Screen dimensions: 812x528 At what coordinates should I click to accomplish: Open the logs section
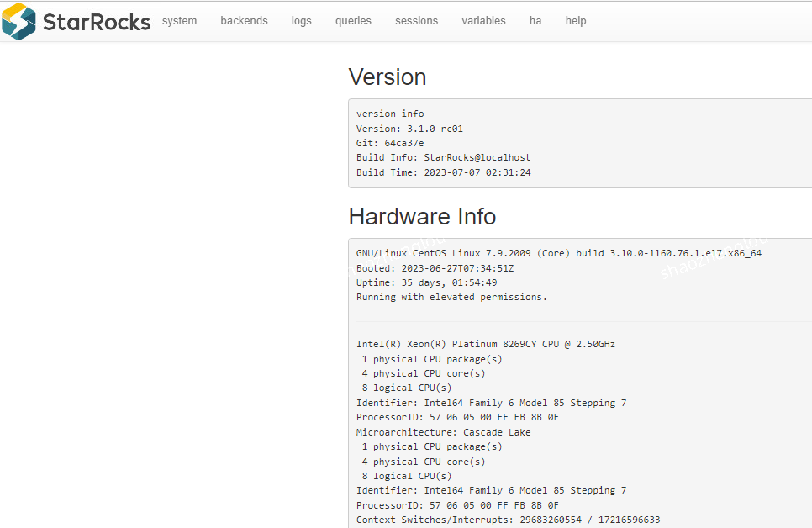[x=301, y=21]
